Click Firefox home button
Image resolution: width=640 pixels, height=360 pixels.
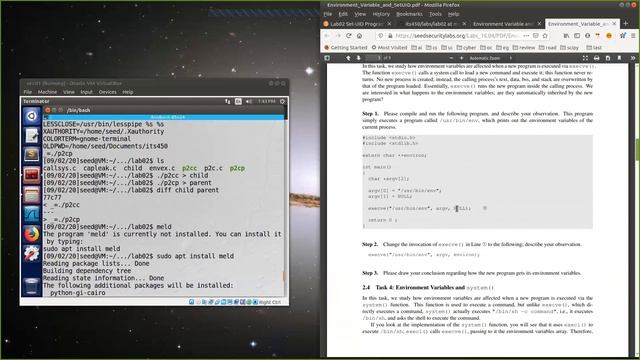(x=359, y=36)
